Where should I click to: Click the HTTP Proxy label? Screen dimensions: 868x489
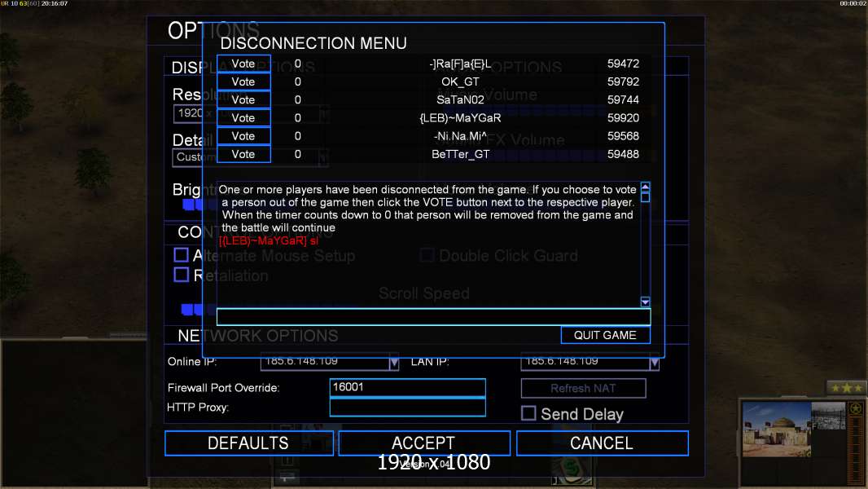point(198,407)
